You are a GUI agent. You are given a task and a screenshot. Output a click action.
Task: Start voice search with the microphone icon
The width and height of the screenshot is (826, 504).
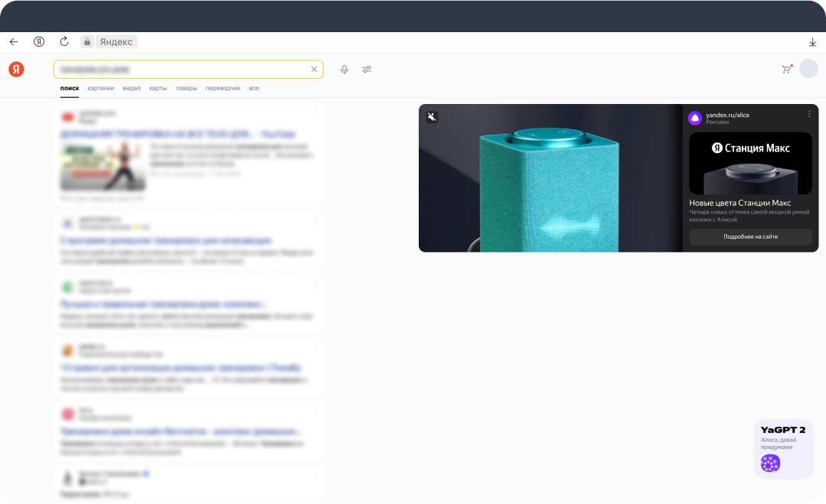tap(344, 70)
